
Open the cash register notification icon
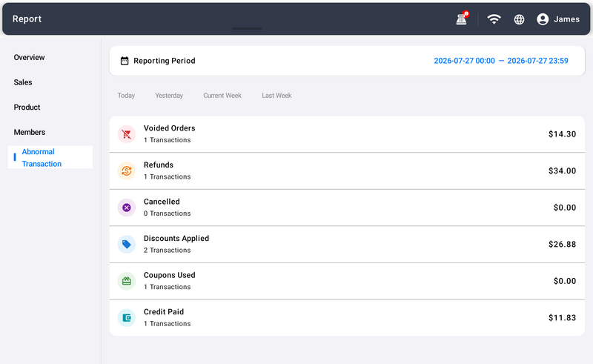click(x=462, y=19)
